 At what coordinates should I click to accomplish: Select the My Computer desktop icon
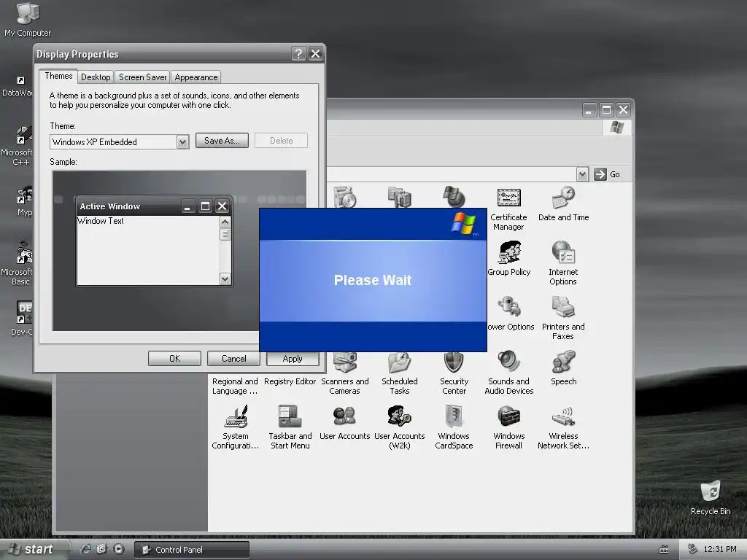[28, 20]
